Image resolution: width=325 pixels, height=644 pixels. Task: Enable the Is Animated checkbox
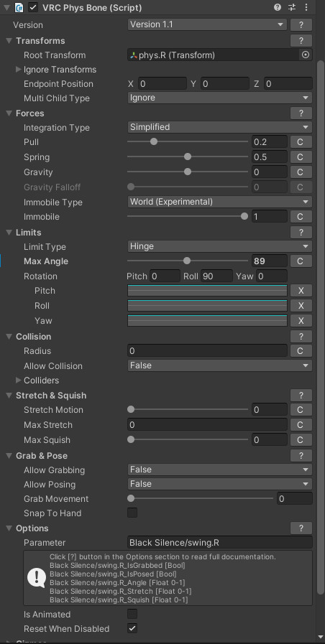[x=132, y=614]
